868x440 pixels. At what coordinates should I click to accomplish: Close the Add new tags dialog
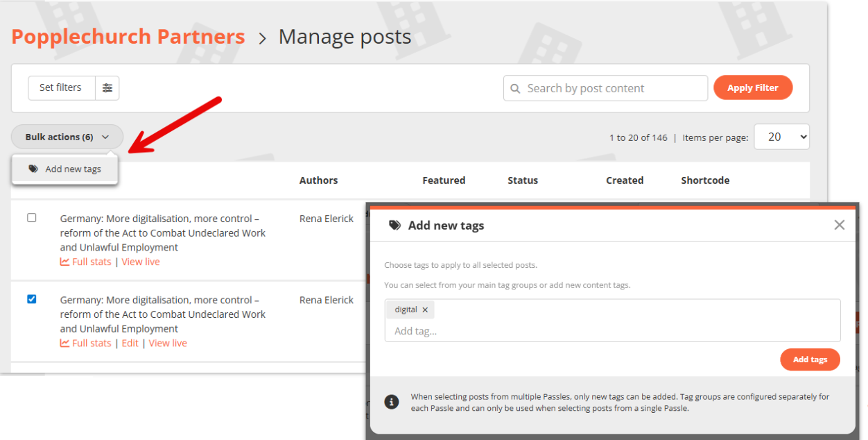click(839, 225)
